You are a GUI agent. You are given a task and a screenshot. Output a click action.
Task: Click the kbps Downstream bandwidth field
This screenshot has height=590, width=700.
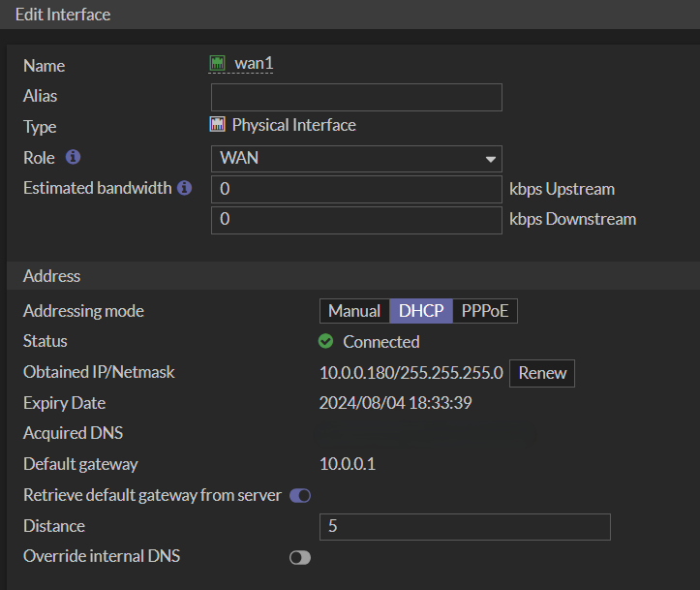356,220
